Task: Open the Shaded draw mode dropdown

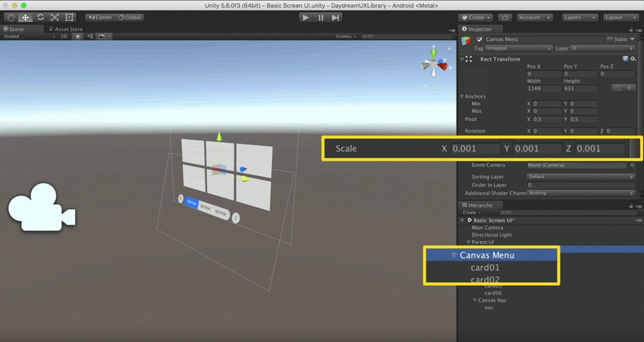Action: point(28,36)
